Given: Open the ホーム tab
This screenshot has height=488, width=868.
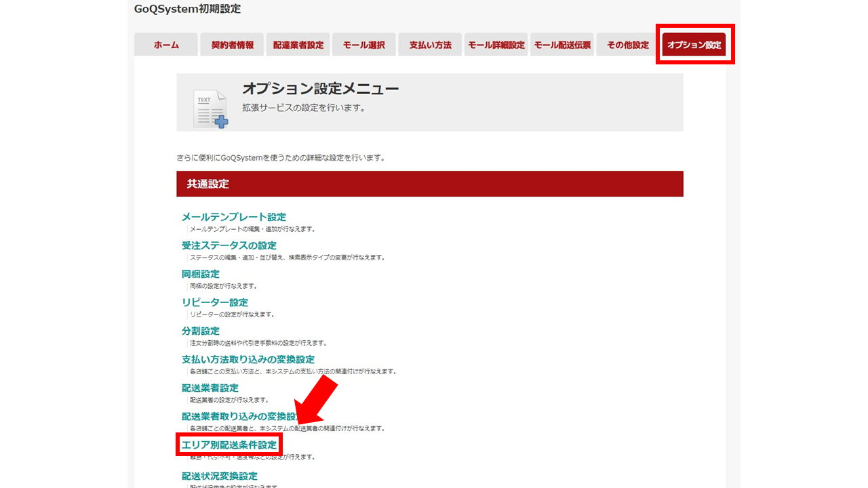Looking at the screenshot, I should tap(166, 45).
